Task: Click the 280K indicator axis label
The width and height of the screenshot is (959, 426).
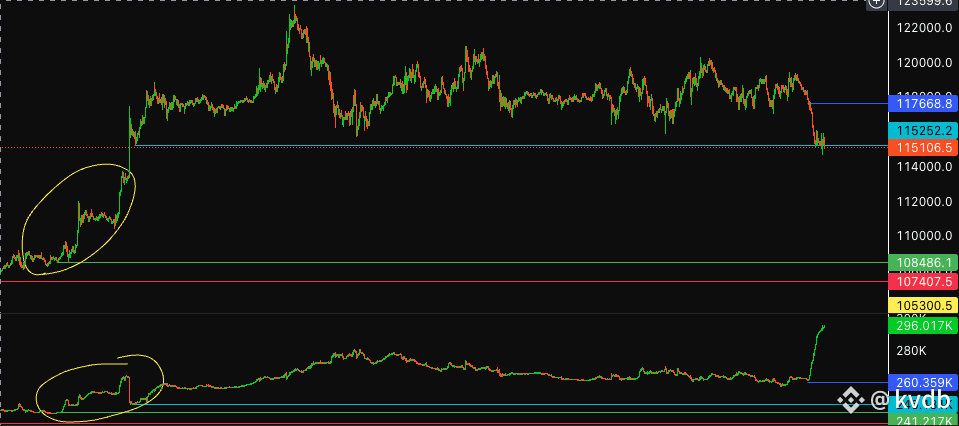Action: (x=913, y=351)
